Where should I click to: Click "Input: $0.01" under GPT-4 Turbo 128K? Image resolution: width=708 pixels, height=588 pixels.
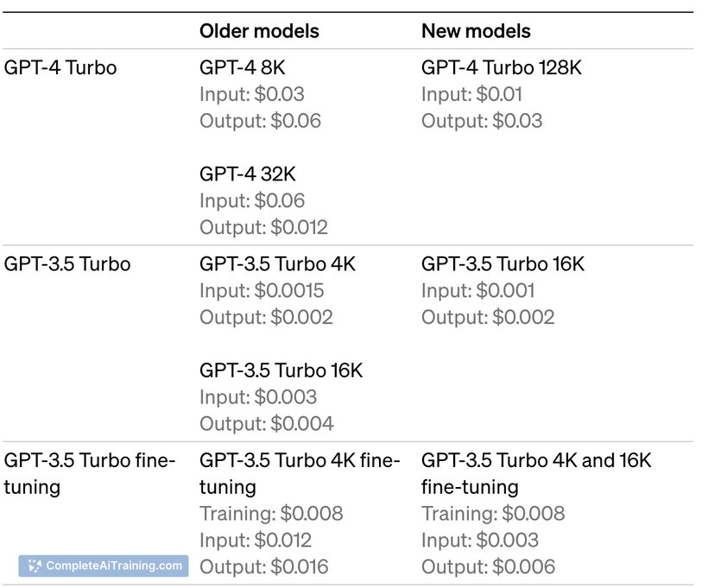pyautogui.click(x=471, y=94)
